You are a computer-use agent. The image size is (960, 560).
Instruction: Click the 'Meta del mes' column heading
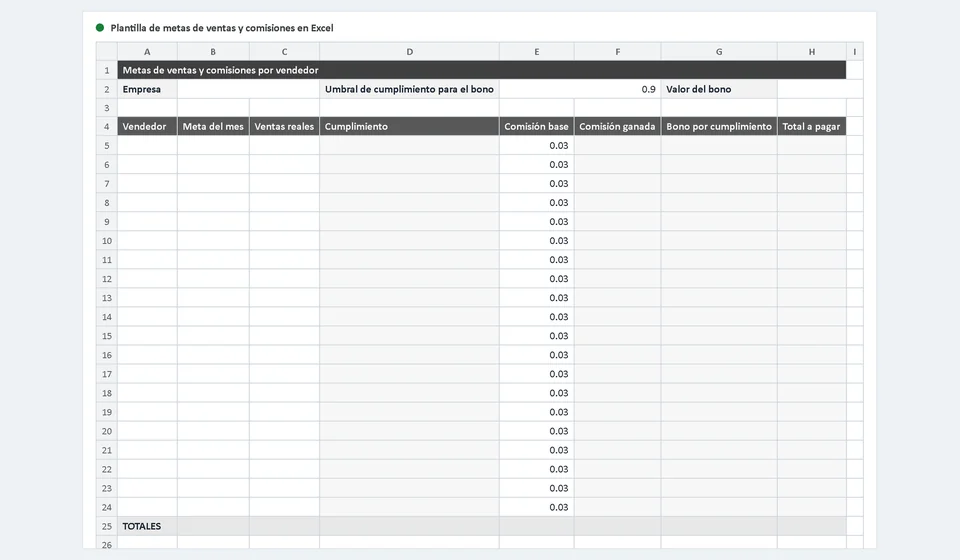pos(213,126)
